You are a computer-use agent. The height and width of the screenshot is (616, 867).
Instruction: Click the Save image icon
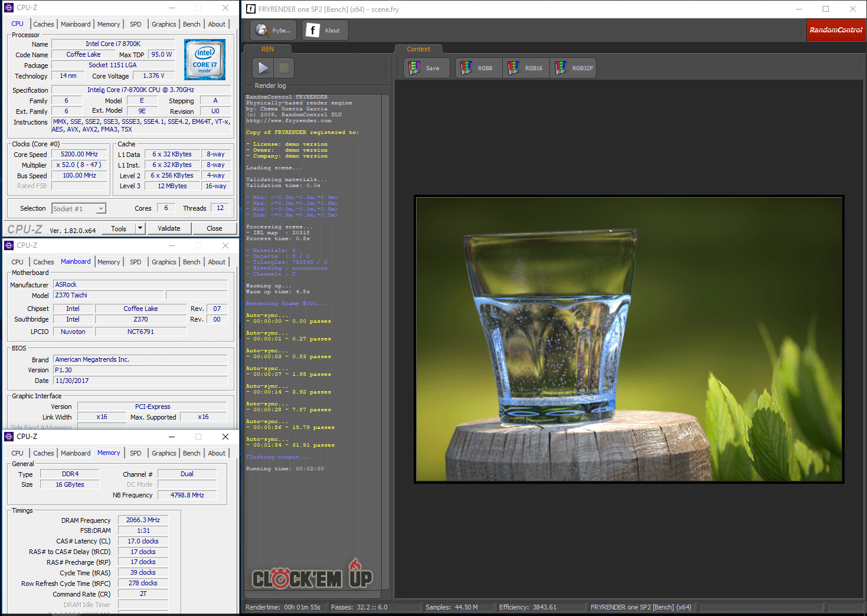pyautogui.click(x=415, y=68)
